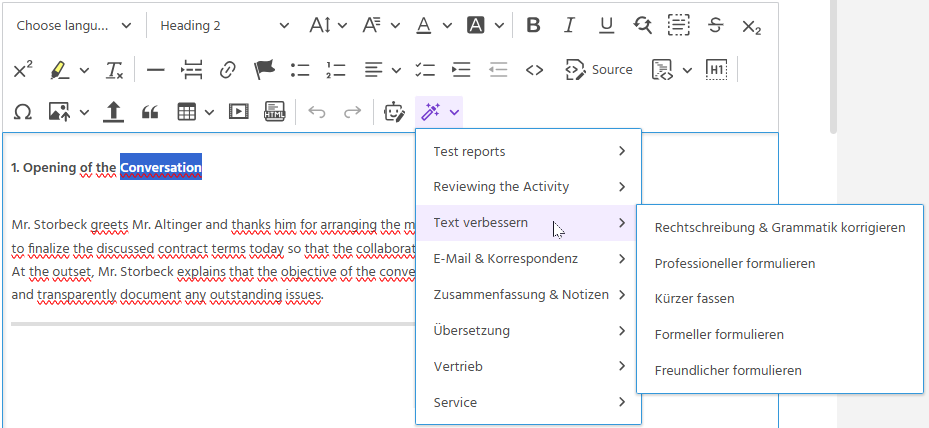Expand the highlight color options arrow

(84, 70)
